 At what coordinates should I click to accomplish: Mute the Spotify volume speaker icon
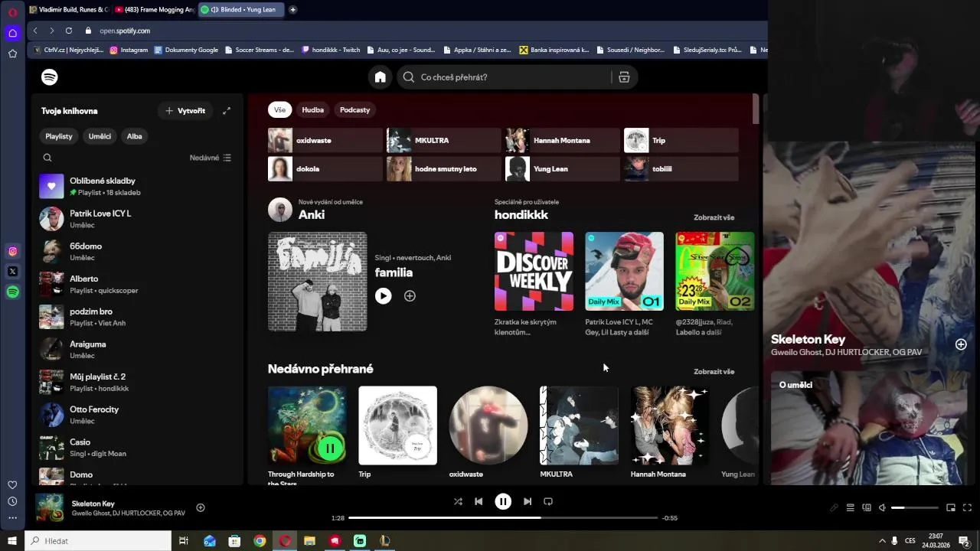[882, 507]
